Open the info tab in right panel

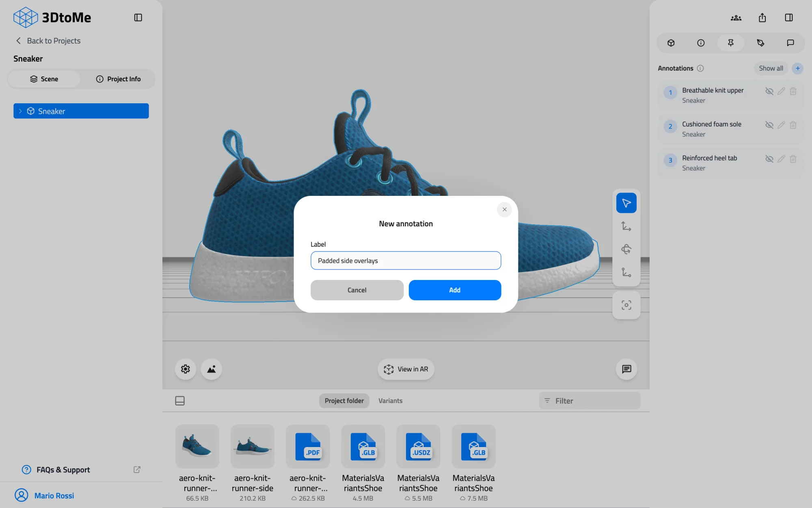tap(701, 43)
